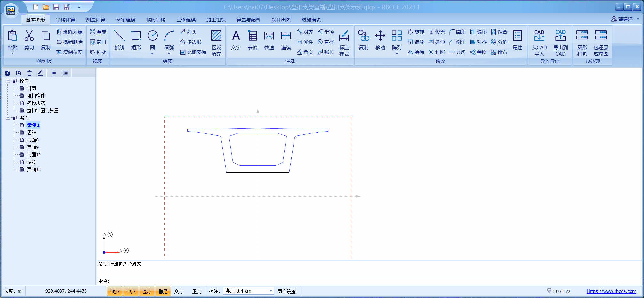Toggle 圆心 center snap mode

point(147,291)
